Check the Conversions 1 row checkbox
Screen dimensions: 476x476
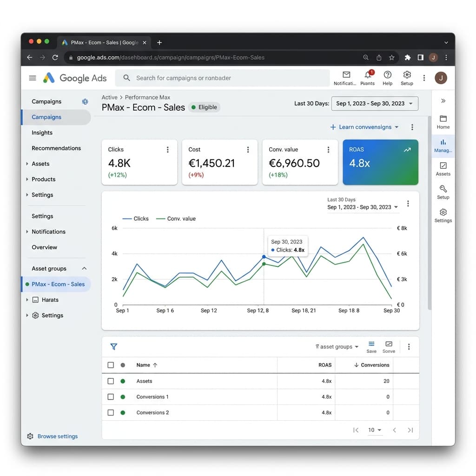click(x=111, y=397)
